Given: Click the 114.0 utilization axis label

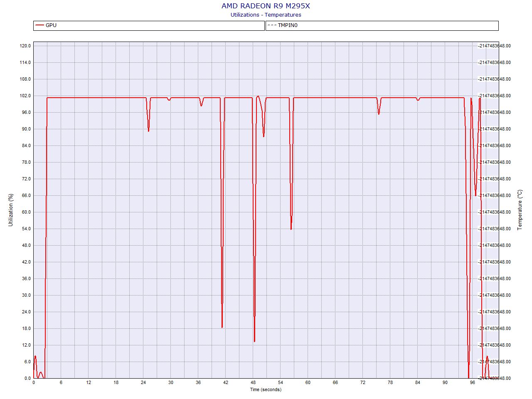Looking at the screenshot, I should coord(25,62).
